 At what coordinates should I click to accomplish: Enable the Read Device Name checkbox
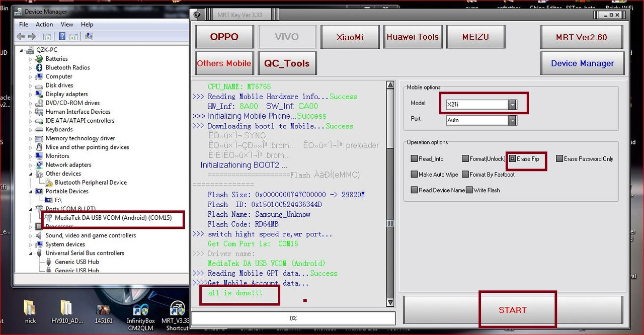[x=414, y=190]
